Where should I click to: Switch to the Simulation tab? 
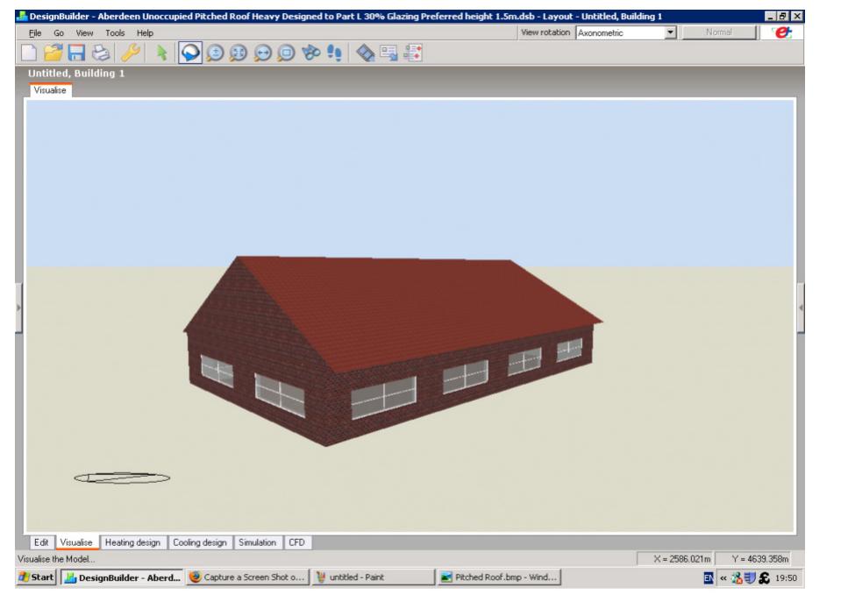tap(257, 542)
